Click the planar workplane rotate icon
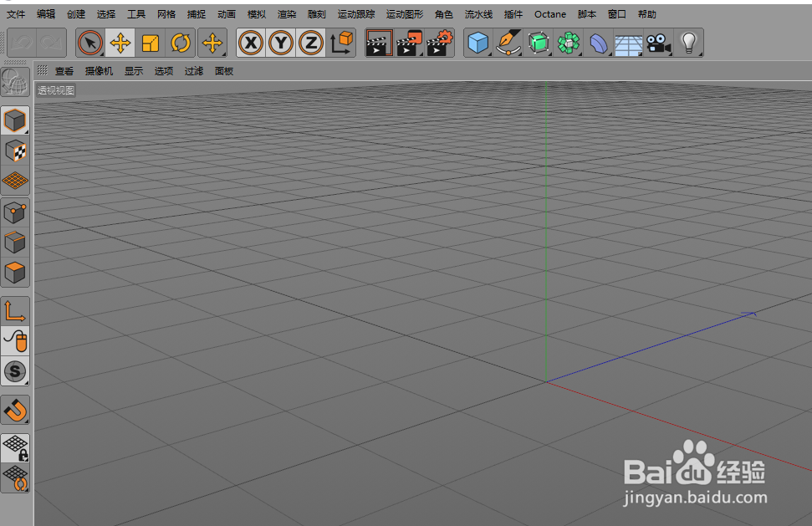 (x=15, y=477)
